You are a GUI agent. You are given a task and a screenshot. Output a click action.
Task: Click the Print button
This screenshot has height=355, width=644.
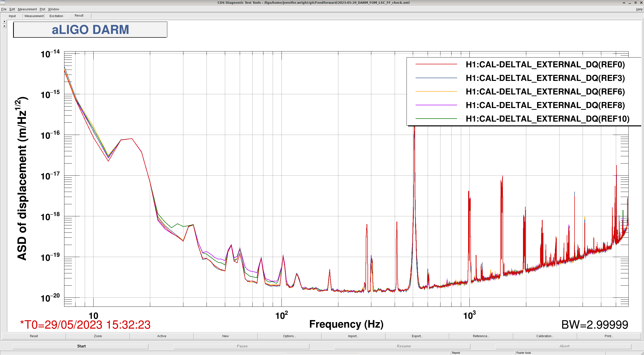(609, 336)
